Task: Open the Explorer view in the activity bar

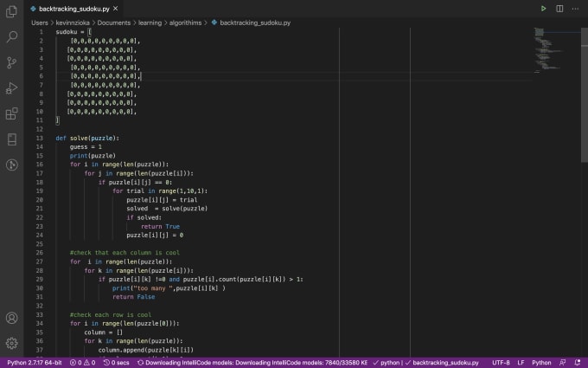Action: click(x=11, y=11)
